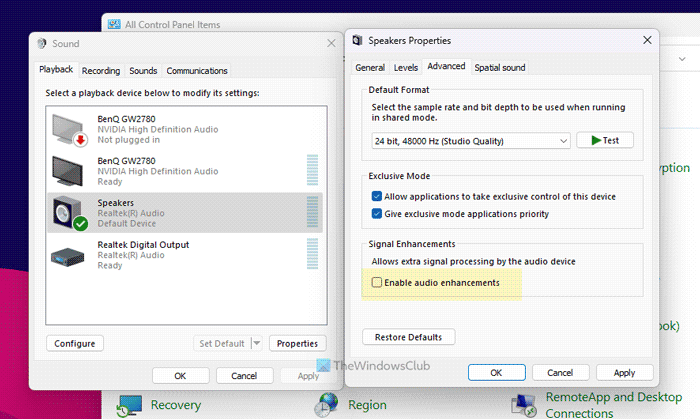Image resolution: width=700 pixels, height=419 pixels.
Task: Check the Enable audio enhancements box
Action: [x=377, y=282]
